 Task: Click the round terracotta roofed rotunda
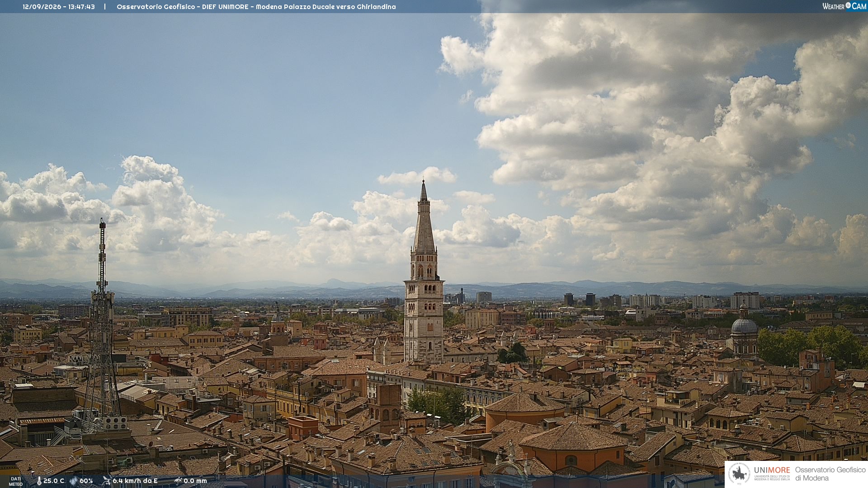click(x=525, y=409)
